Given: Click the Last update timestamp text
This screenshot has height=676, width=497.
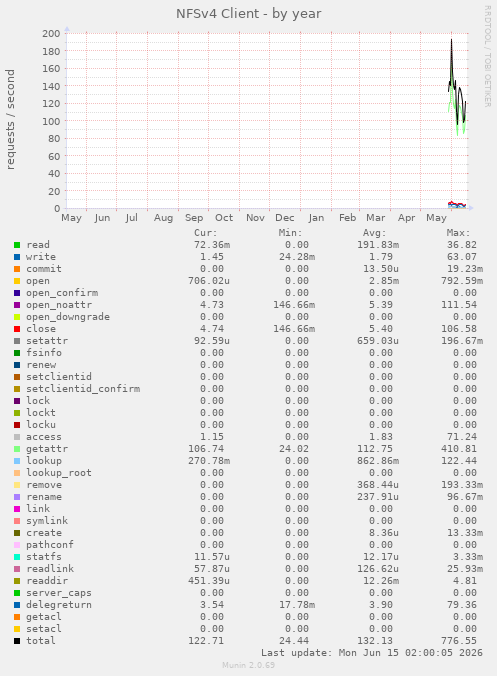Looking at the screenshot, I should pos(372,653).
